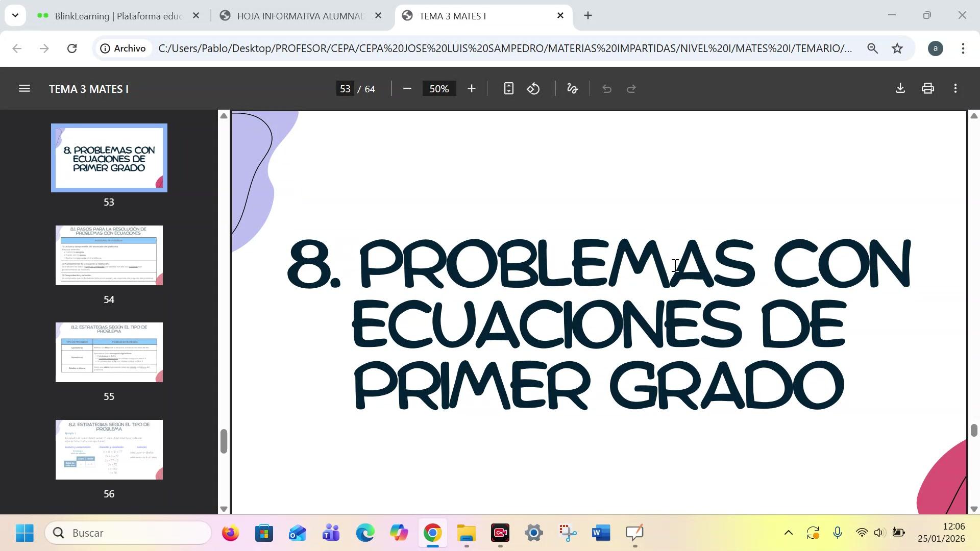980x551 pixels.
Task: Print the PDF document
Action: [x=927, y=89]
